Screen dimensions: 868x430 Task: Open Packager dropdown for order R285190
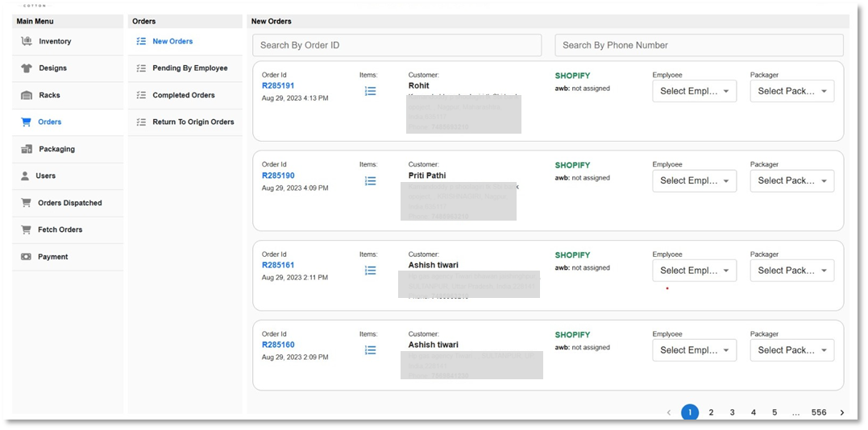(791, 180)
